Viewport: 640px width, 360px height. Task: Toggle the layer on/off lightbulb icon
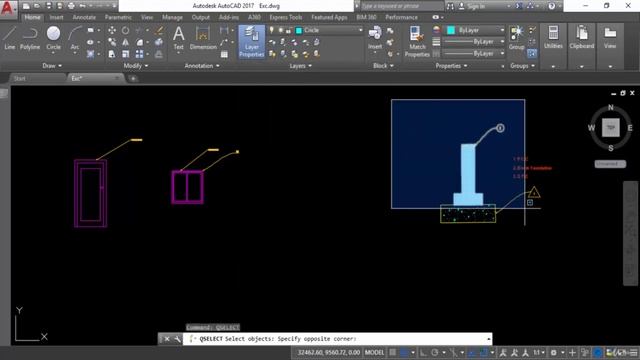pos(272,30)
